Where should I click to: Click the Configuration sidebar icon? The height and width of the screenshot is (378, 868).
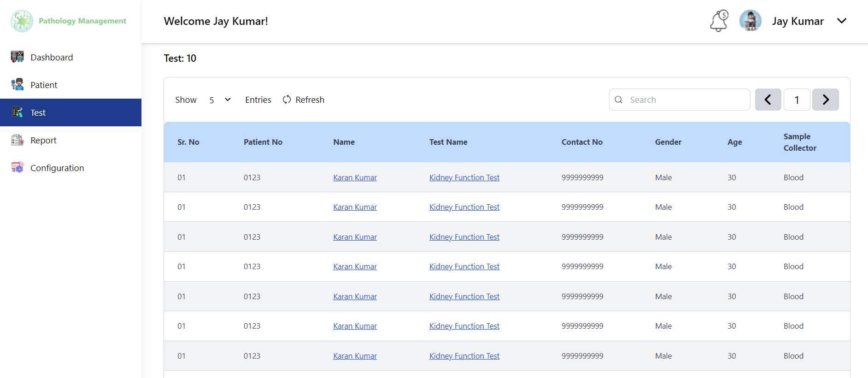pyautogui.click(x=18, y=168)
